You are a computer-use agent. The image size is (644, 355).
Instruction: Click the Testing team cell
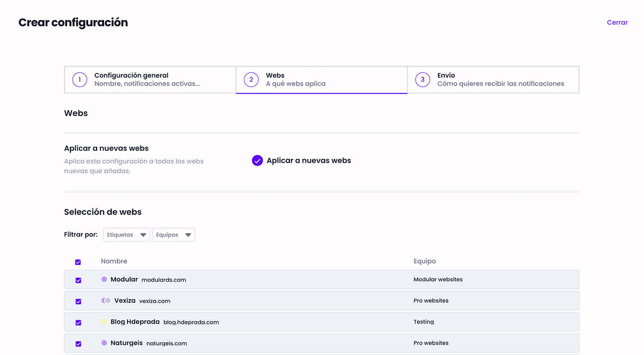coord(424,322)
